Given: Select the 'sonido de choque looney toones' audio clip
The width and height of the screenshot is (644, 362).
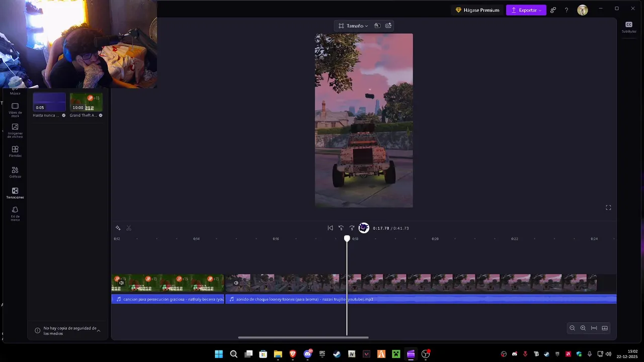Looking at the screenshot, I should pyautogui.click(x=421, y=299).
